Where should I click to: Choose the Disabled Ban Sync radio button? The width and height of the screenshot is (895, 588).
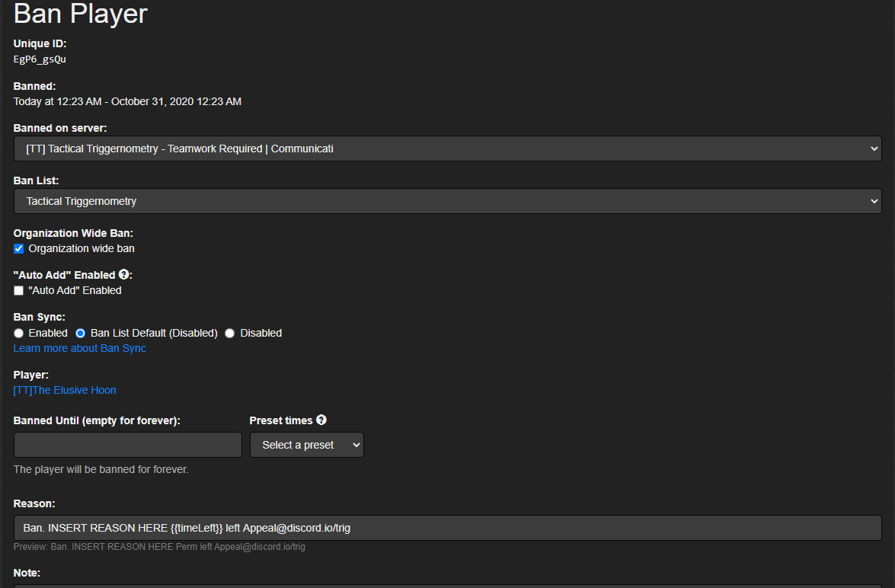(230, 333)
